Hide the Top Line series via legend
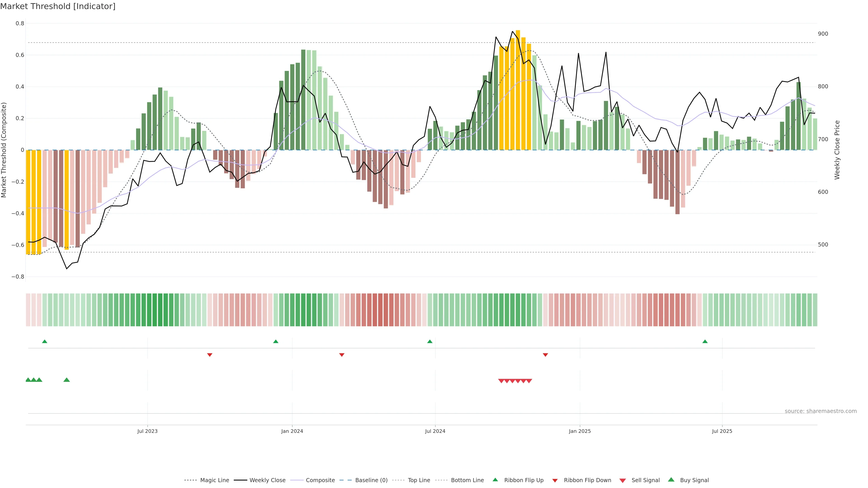The height and width of the screenshot is (488, 868). tap(419, 480)
